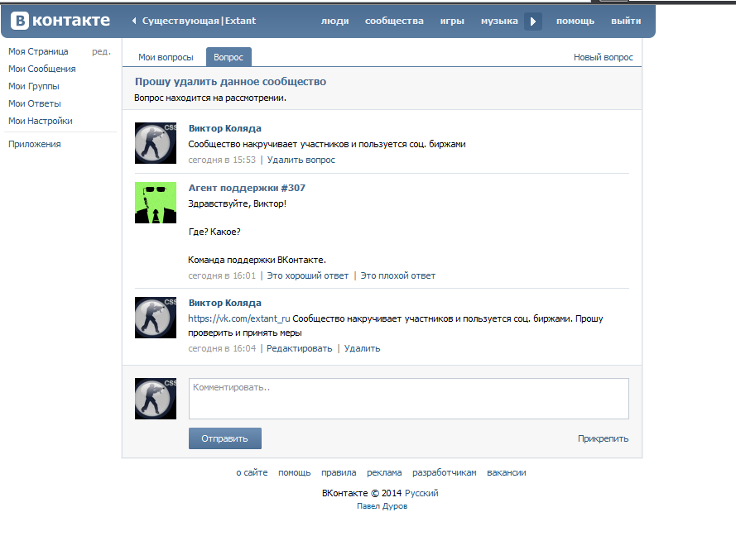Image resolution: width=736 pixels, height=560 pixels.
Task: Click the сегодня в 15:53 timestamp
Action: pyautogui.click(x=222, y=160)
